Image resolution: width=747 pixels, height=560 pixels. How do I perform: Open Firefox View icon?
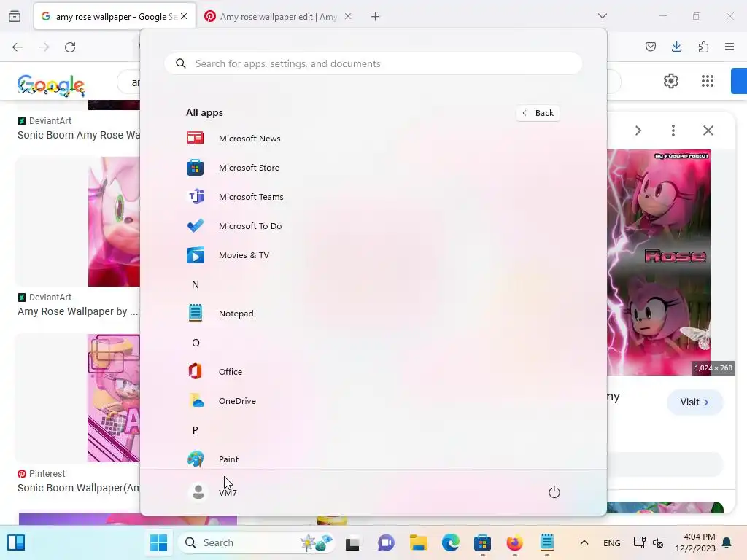click(15, 17)
